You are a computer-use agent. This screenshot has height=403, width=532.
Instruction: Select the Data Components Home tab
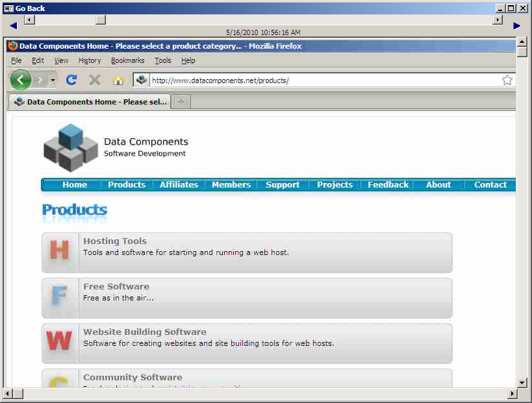[90, 102]
